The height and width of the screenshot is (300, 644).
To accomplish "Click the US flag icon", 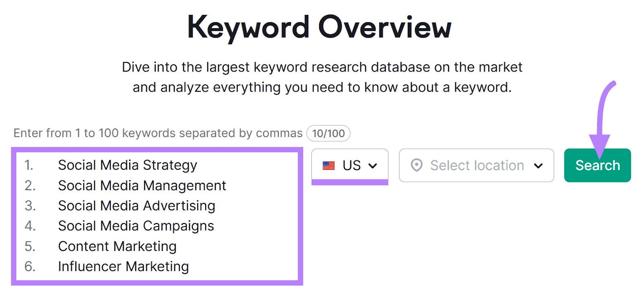I will click(x=329, y=166).
